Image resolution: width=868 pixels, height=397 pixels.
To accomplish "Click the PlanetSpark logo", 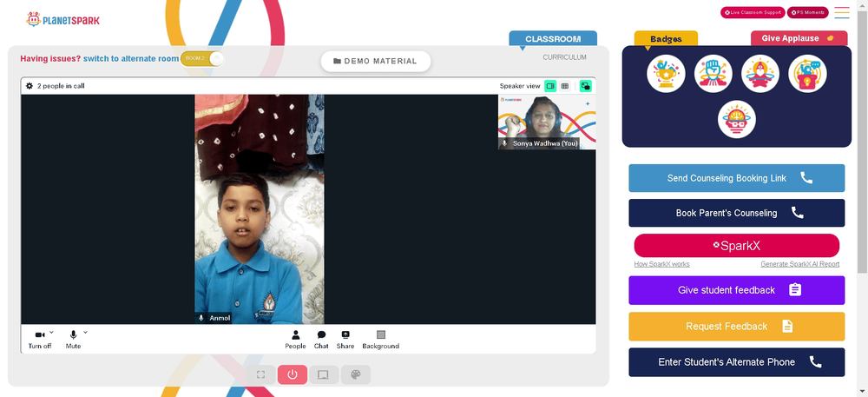I will (63, 20).
